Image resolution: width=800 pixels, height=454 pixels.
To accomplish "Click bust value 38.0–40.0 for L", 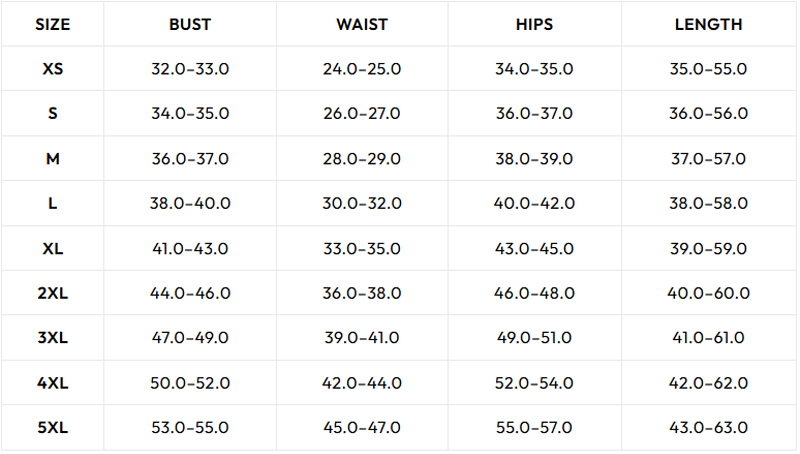I will coord(190,204).
